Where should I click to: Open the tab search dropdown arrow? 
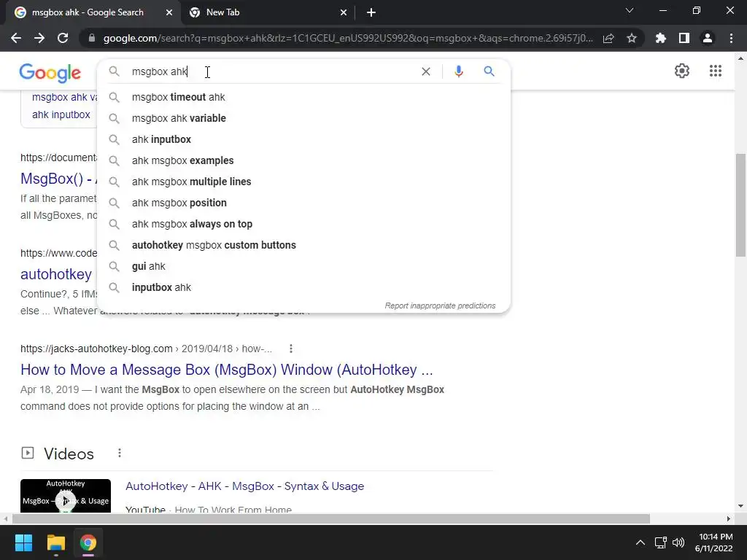(630, 10)
